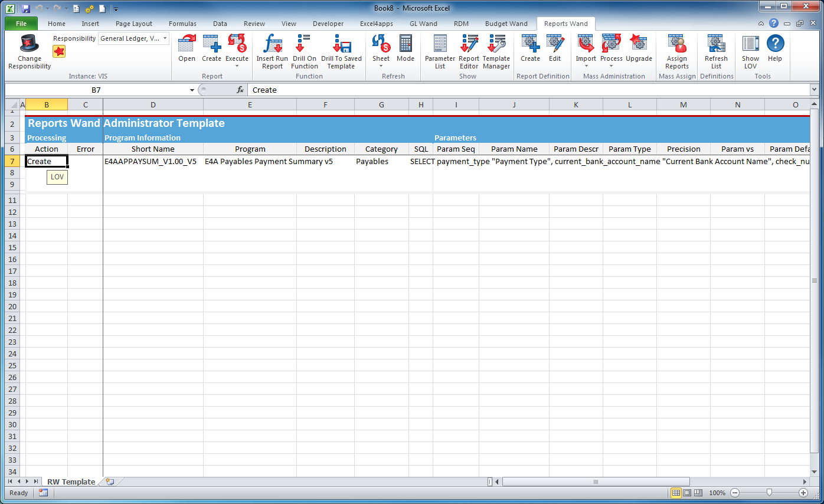Click the formula bar containing Create
The width and height of the screenshot is (824, 504).
tap(529, 90)
